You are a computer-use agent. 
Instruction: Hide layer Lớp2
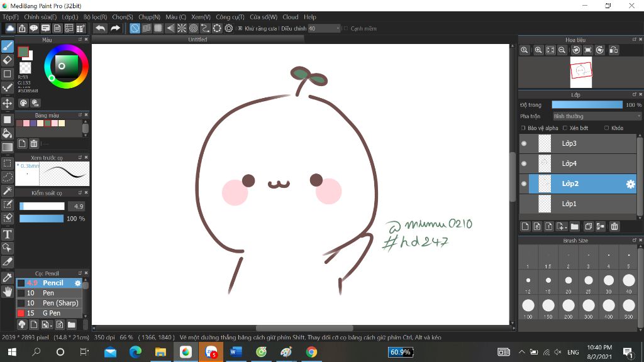pyautogui.click(x=524, y=184)
